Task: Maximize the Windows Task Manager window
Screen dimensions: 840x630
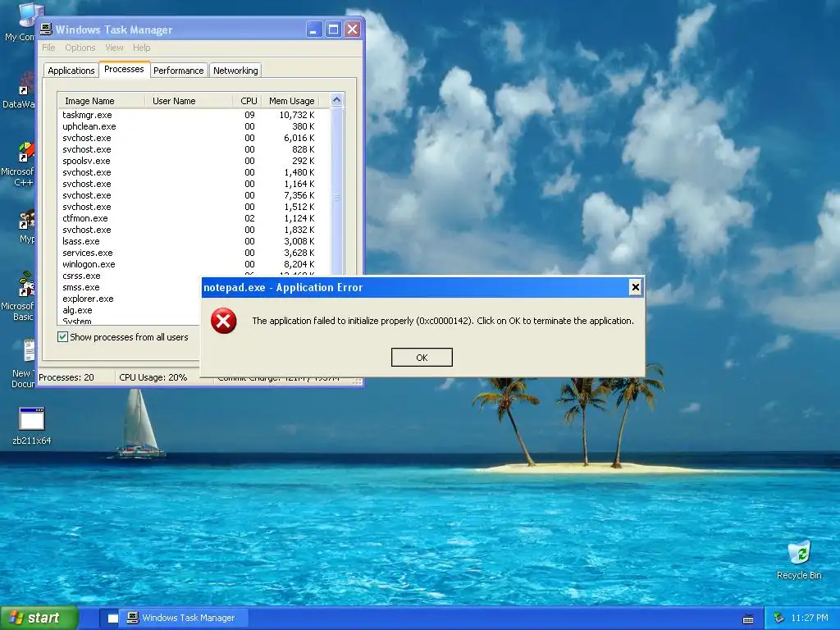Action: (333, 29)
